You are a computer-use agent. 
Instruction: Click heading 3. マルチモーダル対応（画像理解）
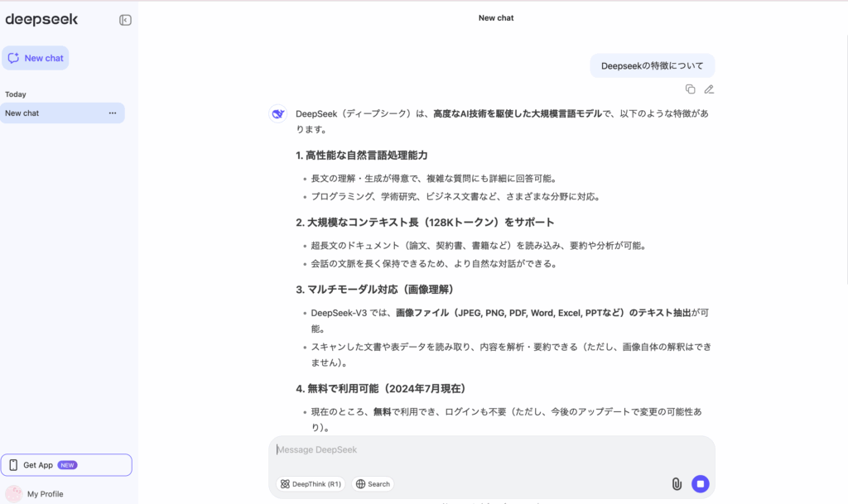377,290
